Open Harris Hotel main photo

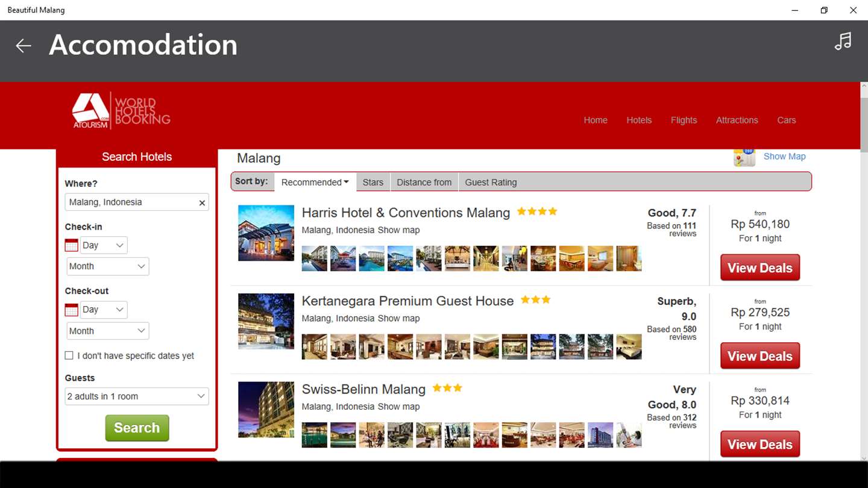pyautogui.click(x=266, y=233)
